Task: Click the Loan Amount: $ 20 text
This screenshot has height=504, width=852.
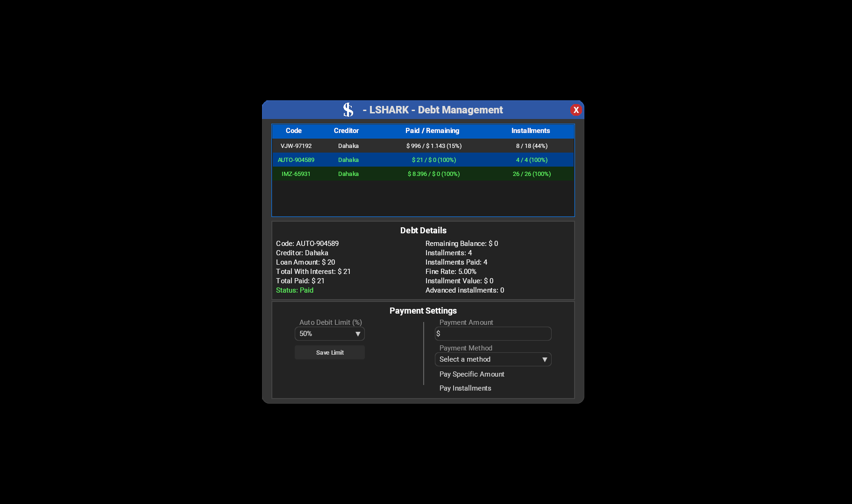Action: (x=305, y=262)
